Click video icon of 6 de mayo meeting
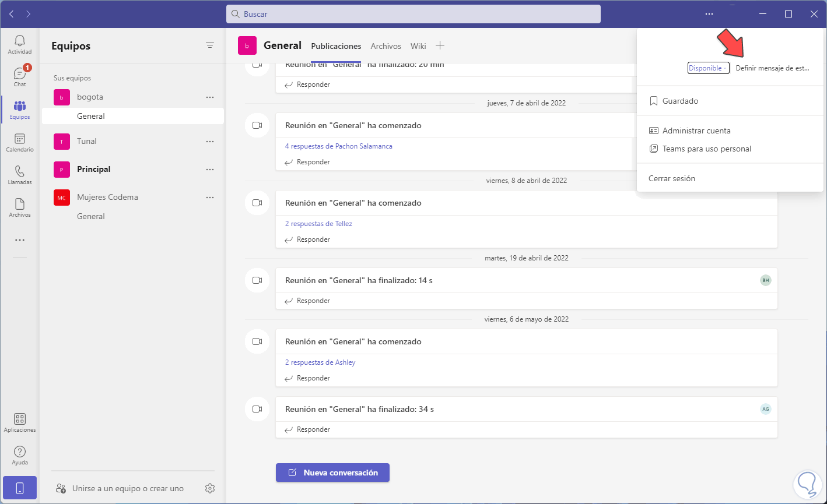The height and width of the screenshot is (504, 827). (x=257, y=341)
